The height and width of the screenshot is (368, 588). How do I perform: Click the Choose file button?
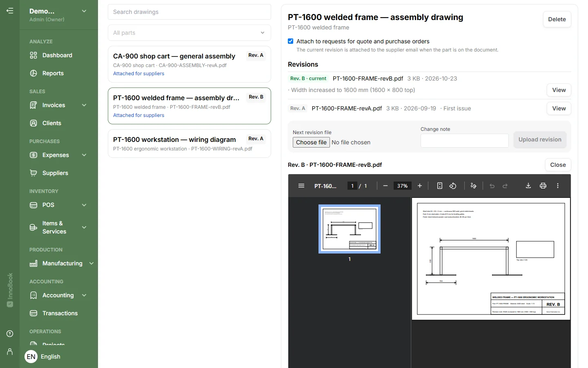coord(311,142)
